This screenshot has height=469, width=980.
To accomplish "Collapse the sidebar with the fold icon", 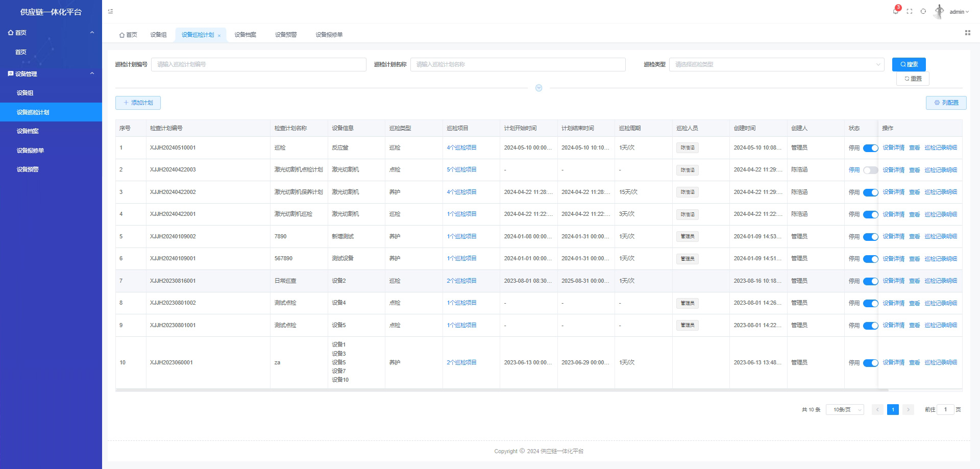I will click(x=111, y=11).
